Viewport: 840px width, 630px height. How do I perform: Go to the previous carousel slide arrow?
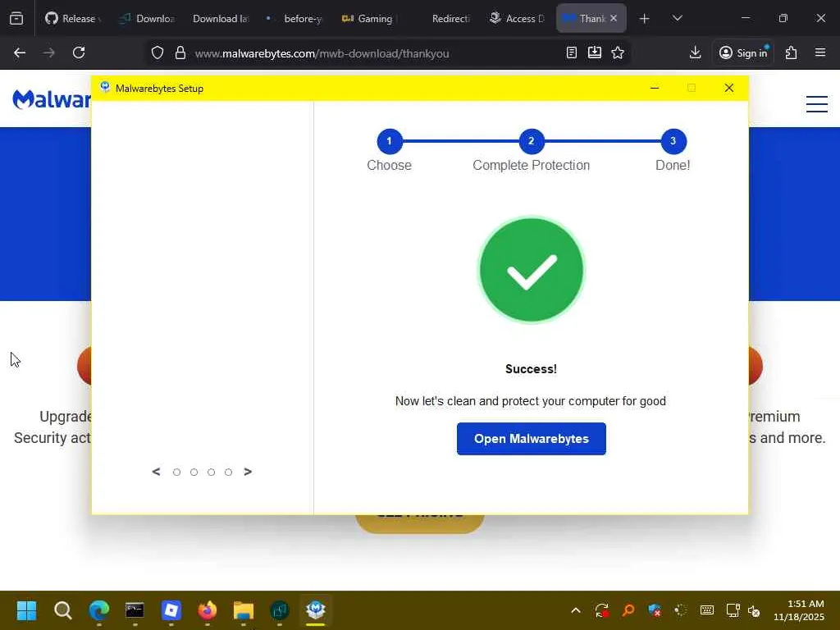point(156,472)
